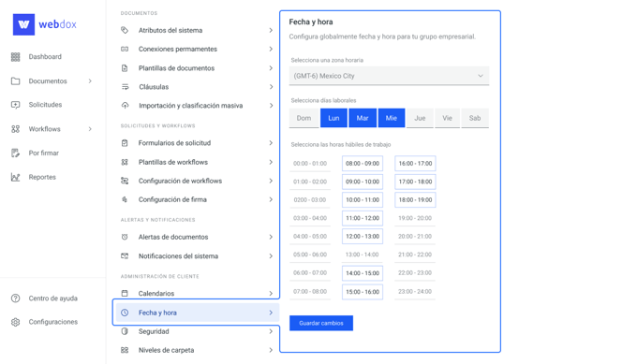Open Calendarios settings entry
The width and height of the screenshot is (637, 364).
click(197, 294)
